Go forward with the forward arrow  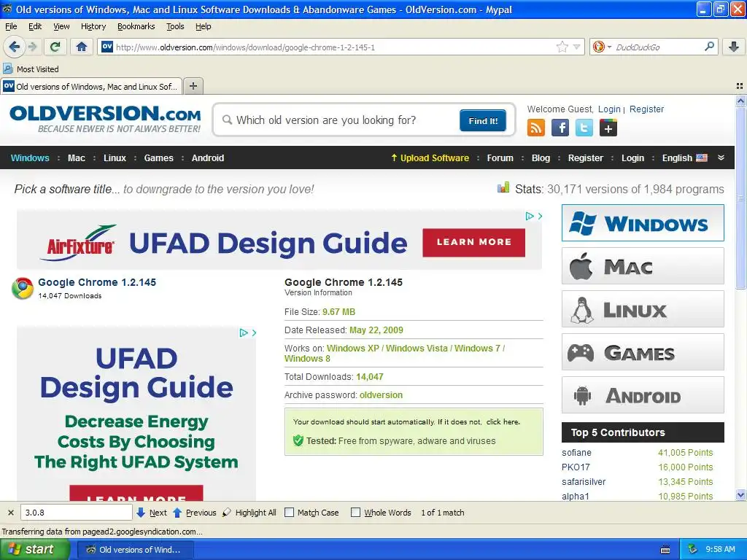[32, 47]
